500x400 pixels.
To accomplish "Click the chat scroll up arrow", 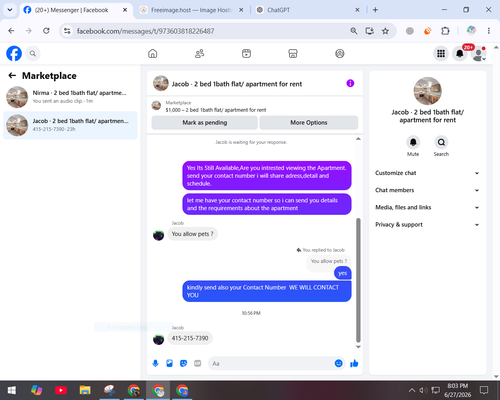I will tap(358, 139).
